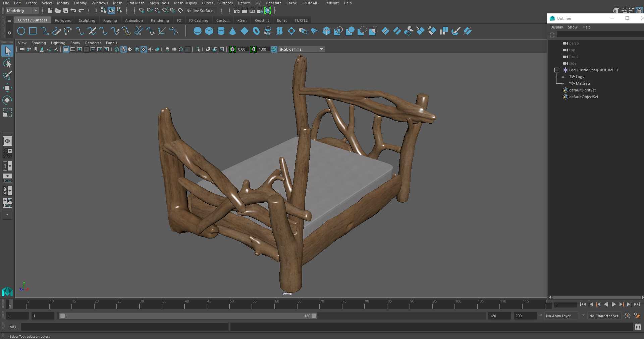Open the No Character Set dropdown

604,316
